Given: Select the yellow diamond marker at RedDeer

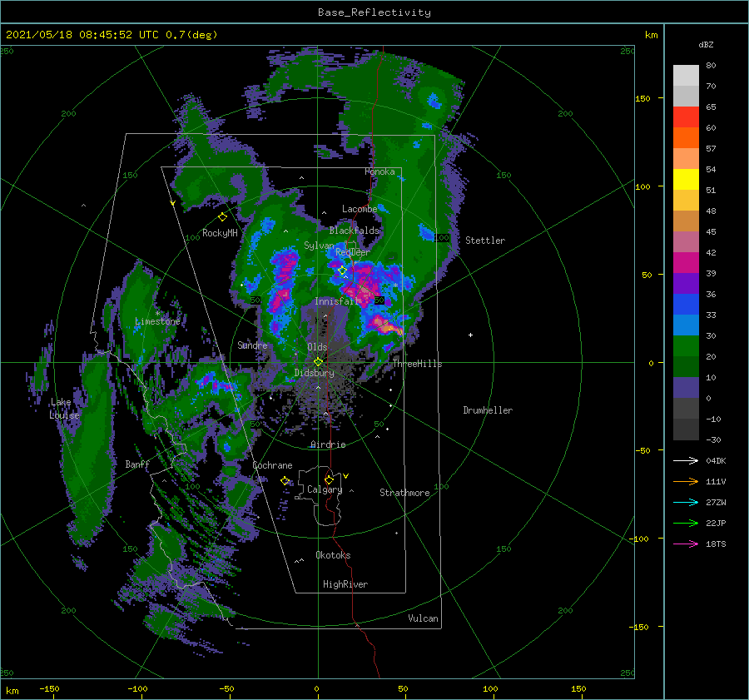Looking at the screenshot, I should (342, 271).
